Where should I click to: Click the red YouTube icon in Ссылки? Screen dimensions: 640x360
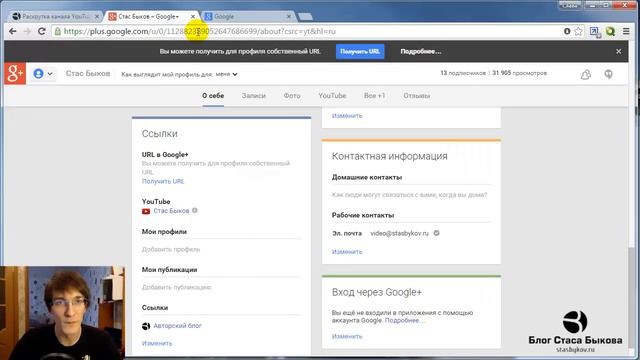(146, 211)
